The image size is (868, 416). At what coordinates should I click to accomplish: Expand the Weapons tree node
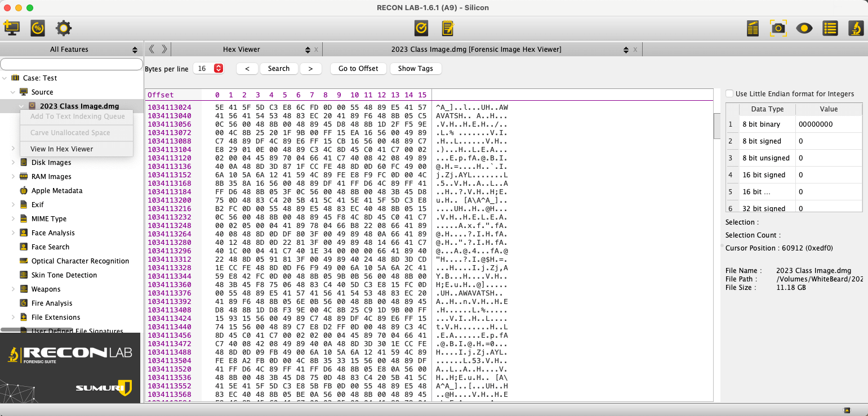tap(14, 289)
